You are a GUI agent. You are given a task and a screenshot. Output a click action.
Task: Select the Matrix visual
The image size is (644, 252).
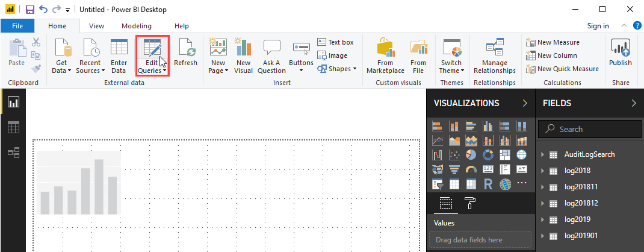tap(471, 184)
